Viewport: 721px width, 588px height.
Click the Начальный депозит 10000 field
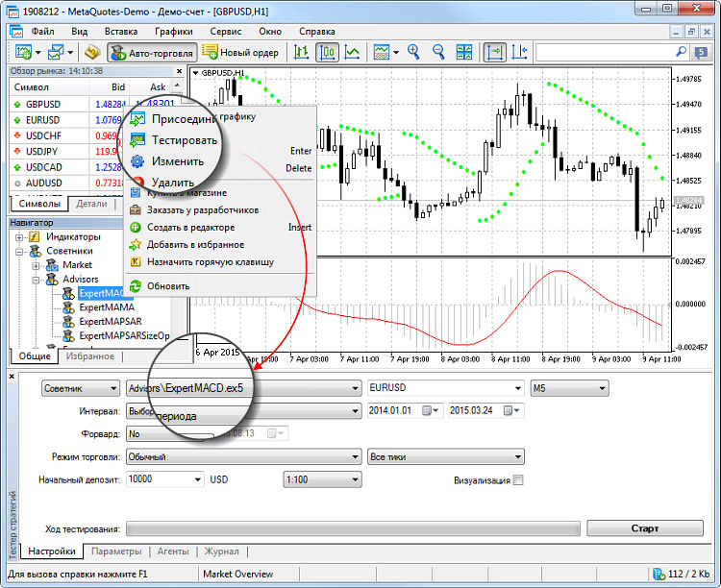click(159, 478)
